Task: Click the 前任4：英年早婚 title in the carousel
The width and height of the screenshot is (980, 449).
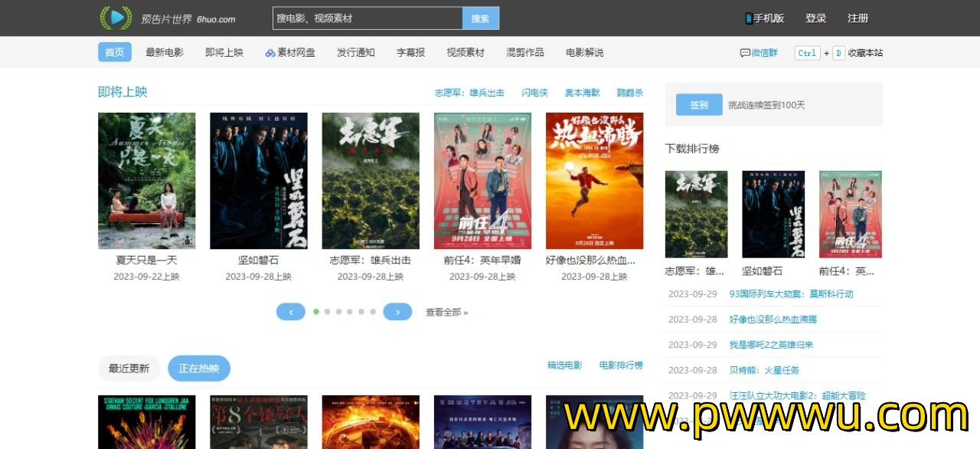Action: coord(482,261)
